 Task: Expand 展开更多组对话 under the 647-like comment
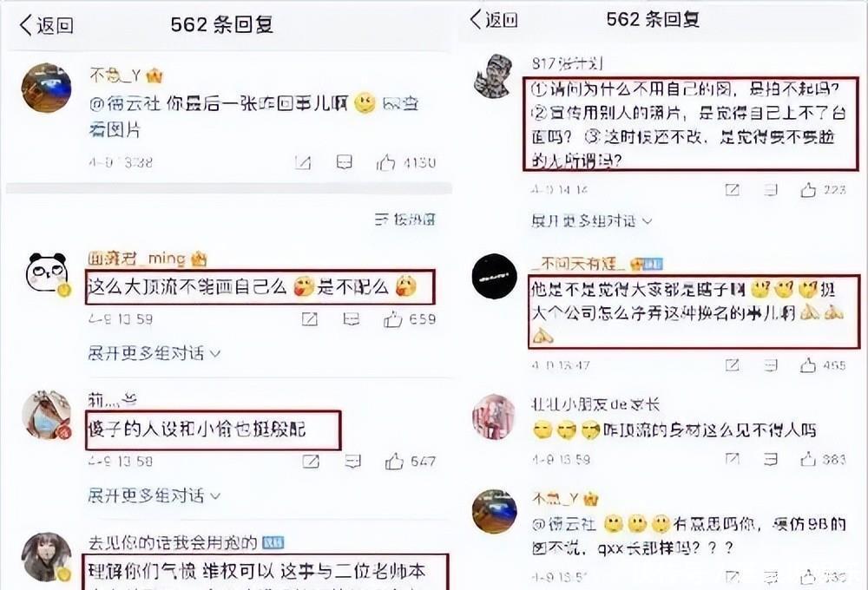click(154, 495)
